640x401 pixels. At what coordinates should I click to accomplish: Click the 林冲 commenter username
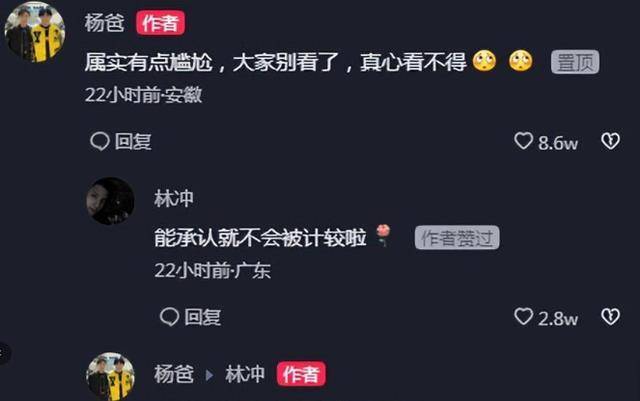[174, 199]
